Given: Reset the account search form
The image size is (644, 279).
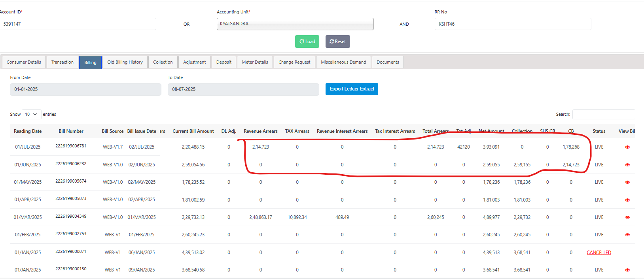Looking at the screenshot, I should coord(338,41).
